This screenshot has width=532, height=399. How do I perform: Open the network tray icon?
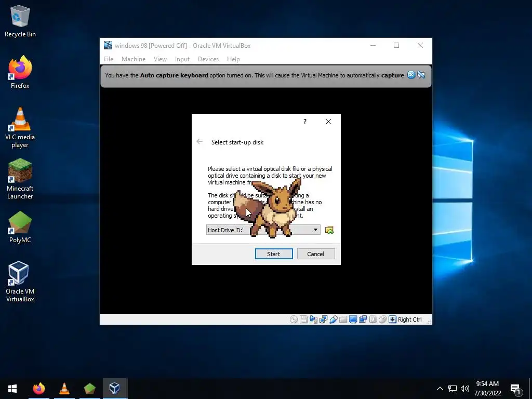(x=453, y=389)
